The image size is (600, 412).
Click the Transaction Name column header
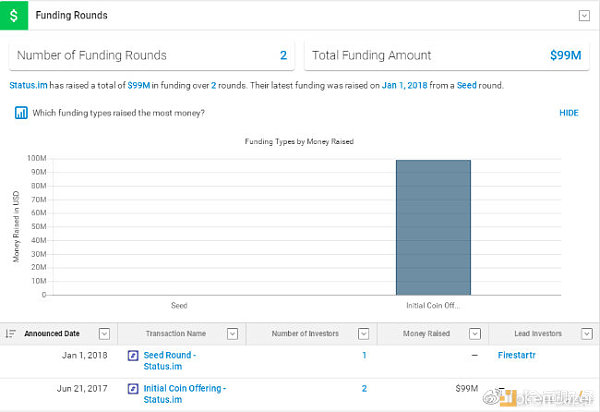tap(176, 334)
